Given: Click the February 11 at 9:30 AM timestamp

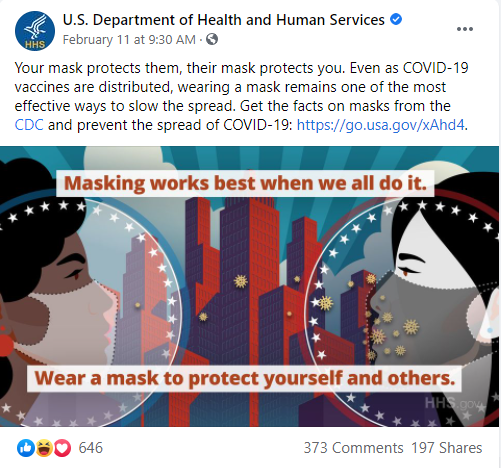Looking at the screenshot, I should pyautogui.click(x=129, y=40).
